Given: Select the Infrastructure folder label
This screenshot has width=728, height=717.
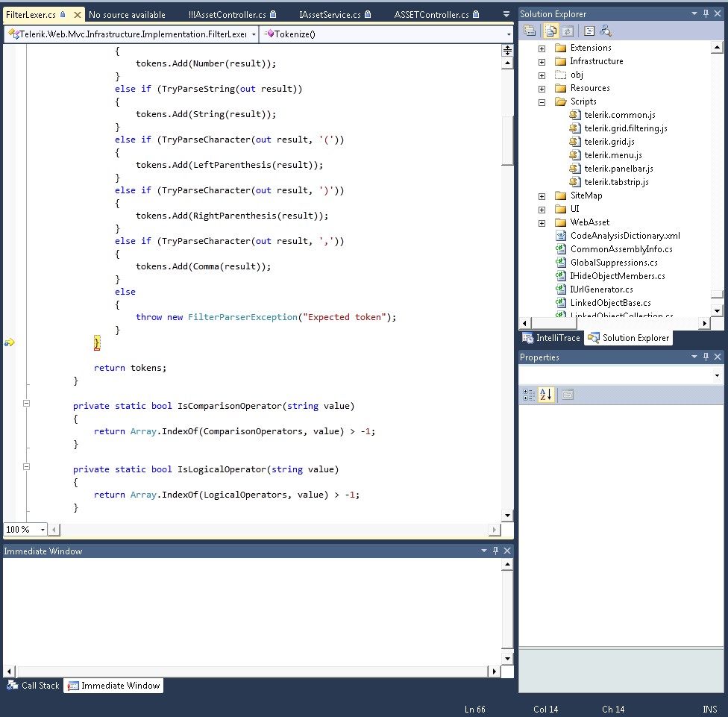Looking at the screenshot, I should click(x=597, y=61).
